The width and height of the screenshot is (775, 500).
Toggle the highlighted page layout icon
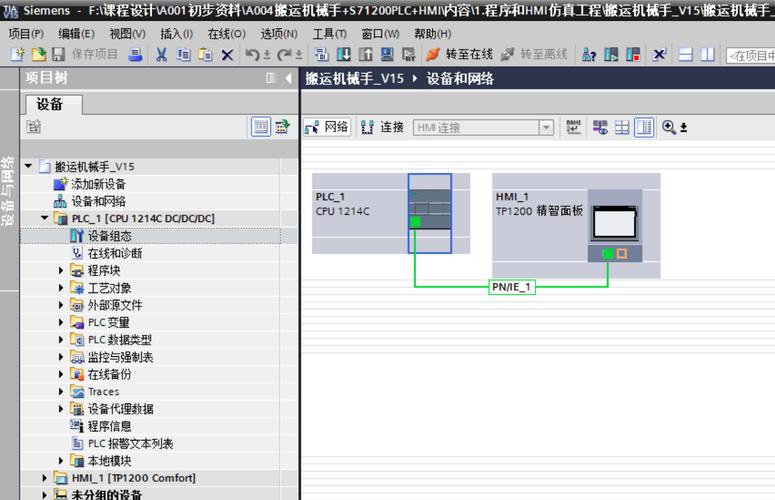point(644,127)
